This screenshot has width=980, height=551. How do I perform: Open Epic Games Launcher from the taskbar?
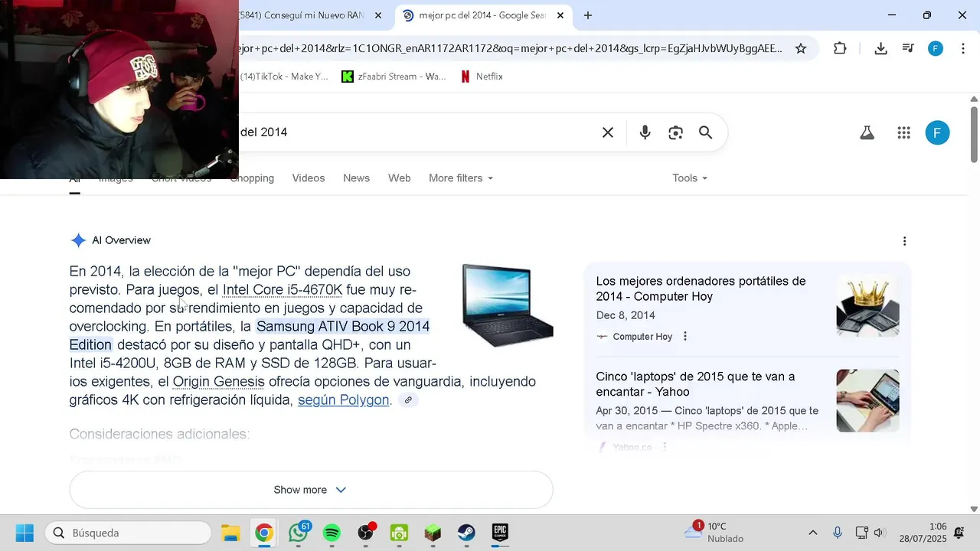click(x=500, y=533)
